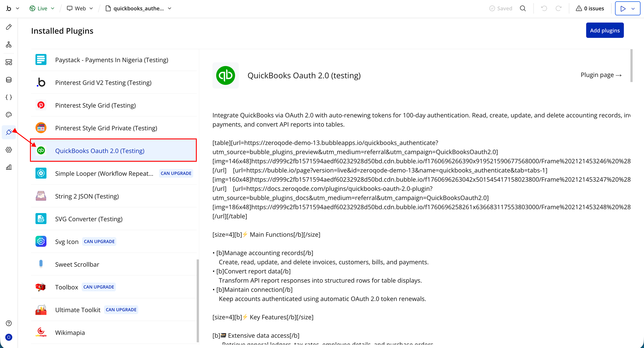
Task: Select the SVG Converter (Testing) plugin
Action: coord(89,219)
